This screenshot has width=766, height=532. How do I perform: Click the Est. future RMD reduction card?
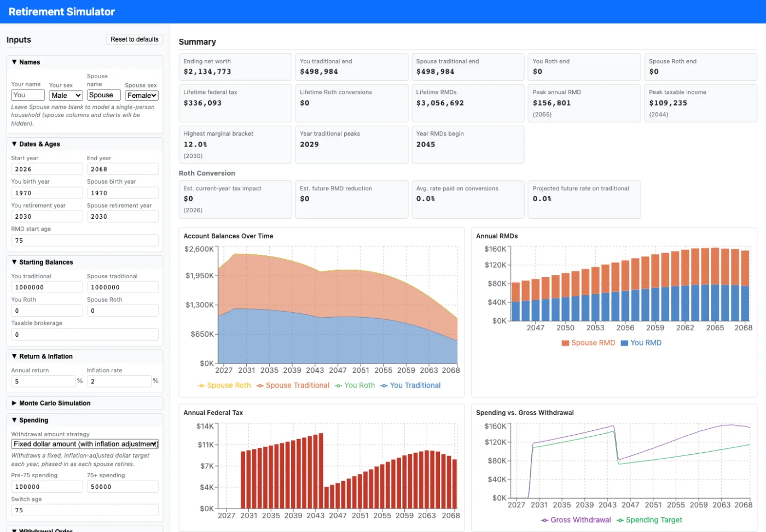pos(352,200)
